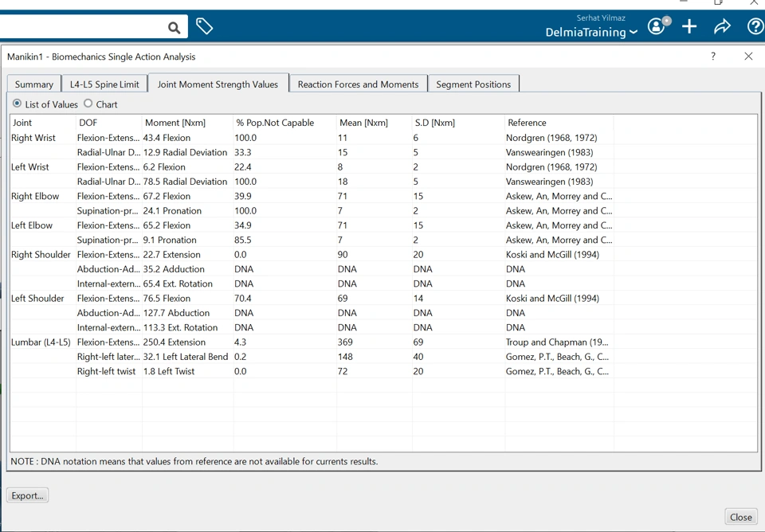
Task: Click the Export button
Action: (x=27, y=495)
